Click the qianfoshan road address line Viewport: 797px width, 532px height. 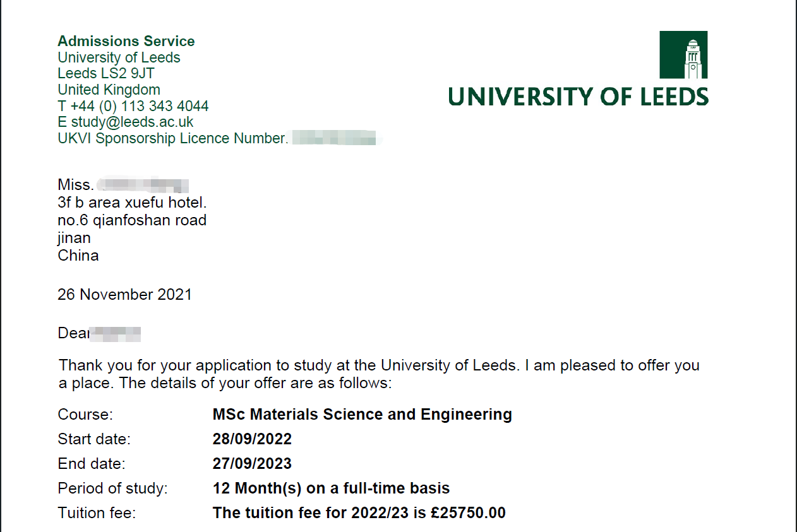click(x=132, y=220)
